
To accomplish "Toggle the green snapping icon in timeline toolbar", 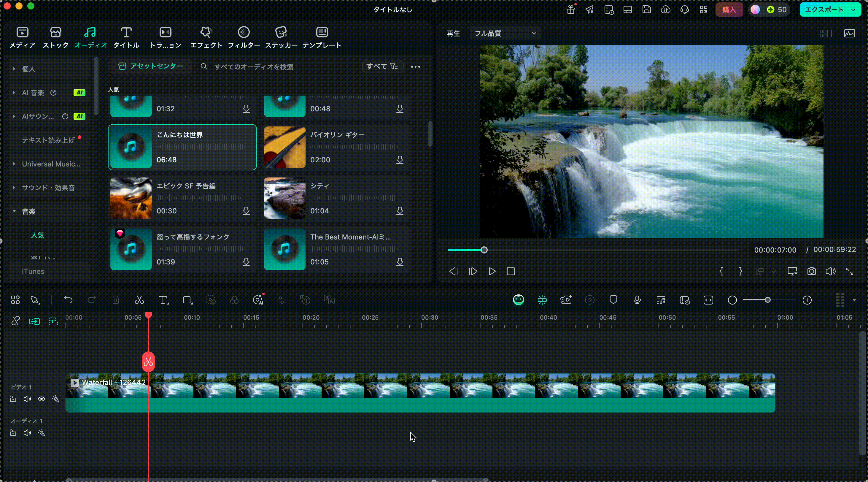I will 542,300.
